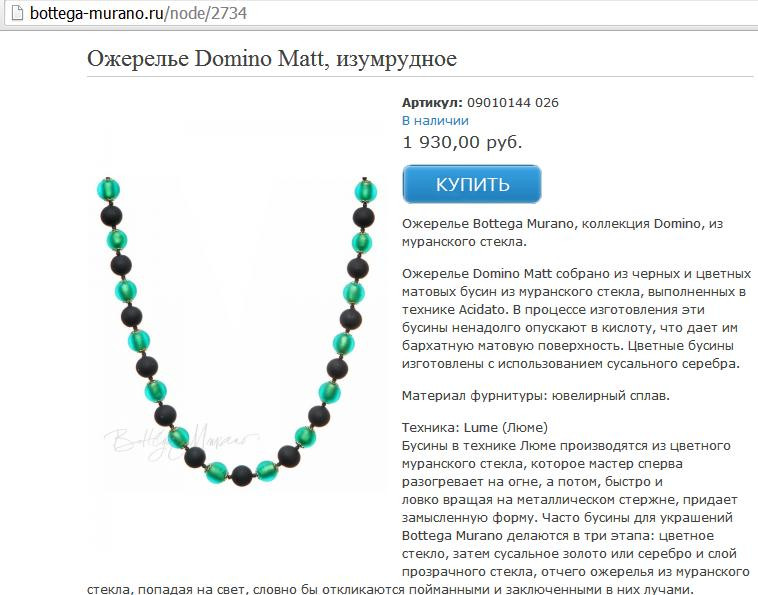Viewport: 758px width, 595px height.
Task: Click the bold Артикул: label
Action: tap(432, 102)
